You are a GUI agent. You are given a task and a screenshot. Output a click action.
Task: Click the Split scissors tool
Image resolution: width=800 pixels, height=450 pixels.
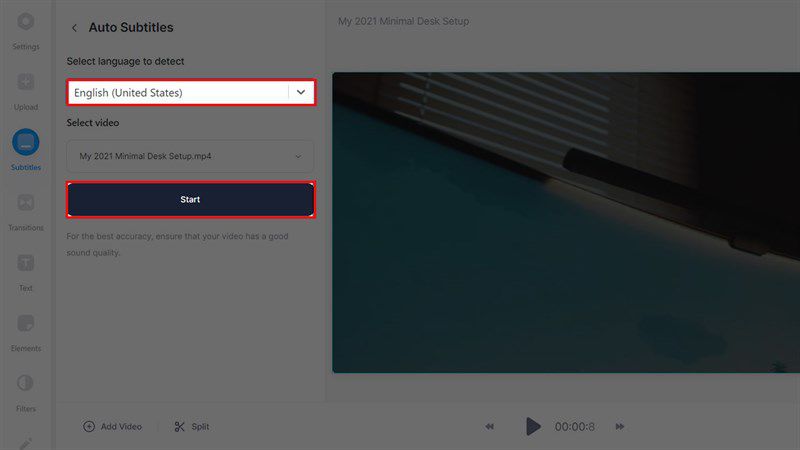point(191,427)
